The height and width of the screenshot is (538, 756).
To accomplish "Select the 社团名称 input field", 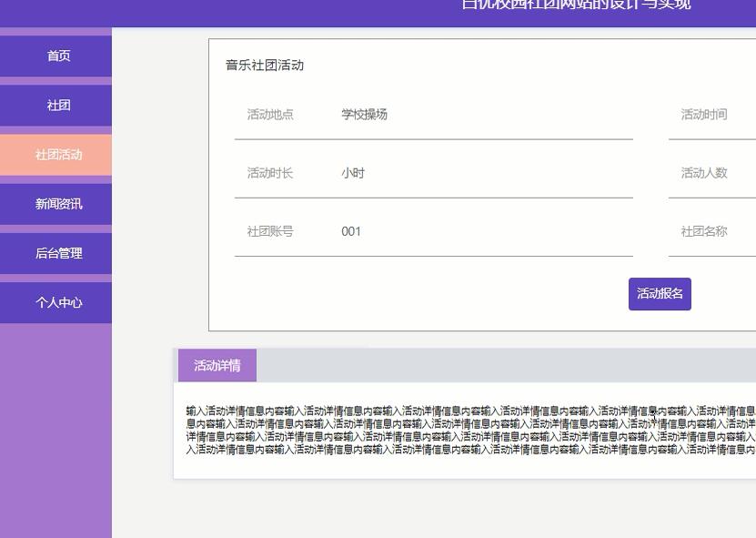I will 728,231.
